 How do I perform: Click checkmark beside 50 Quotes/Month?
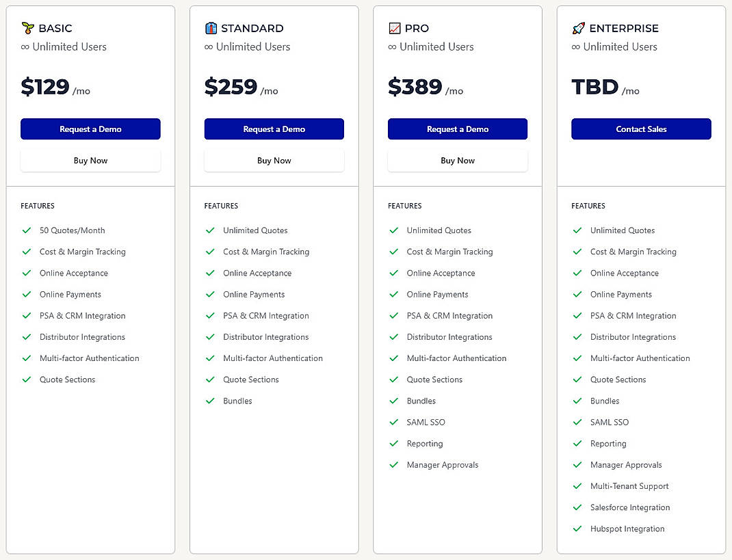pos(27,230)
